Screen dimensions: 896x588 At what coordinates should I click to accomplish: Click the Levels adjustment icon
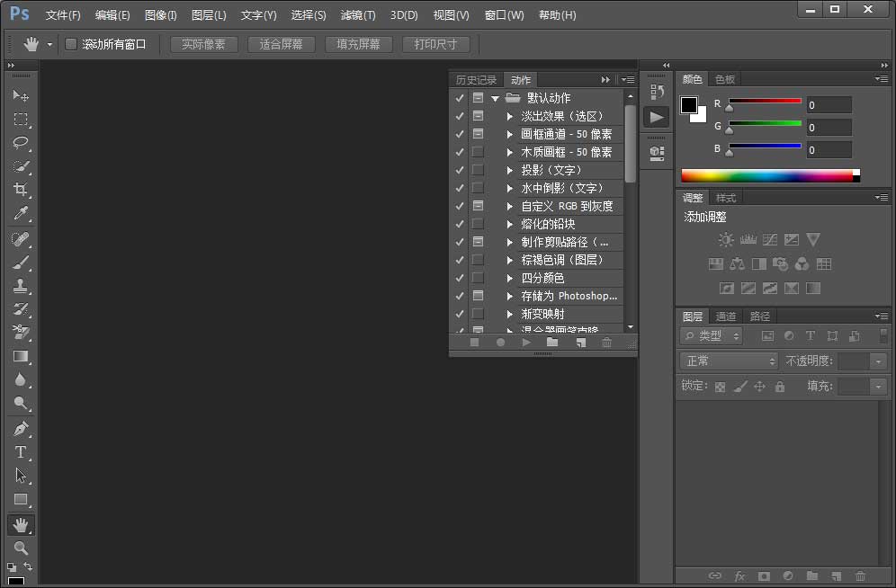[x=748, y=240]
